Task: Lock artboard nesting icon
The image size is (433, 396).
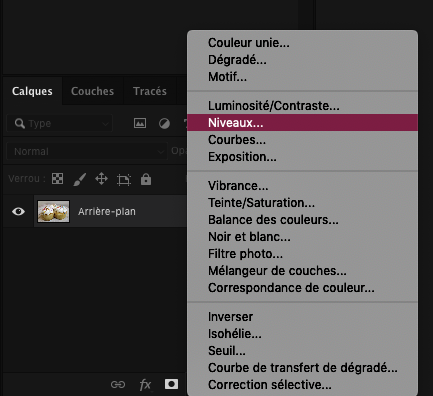Action: click(x=124, y=180)
